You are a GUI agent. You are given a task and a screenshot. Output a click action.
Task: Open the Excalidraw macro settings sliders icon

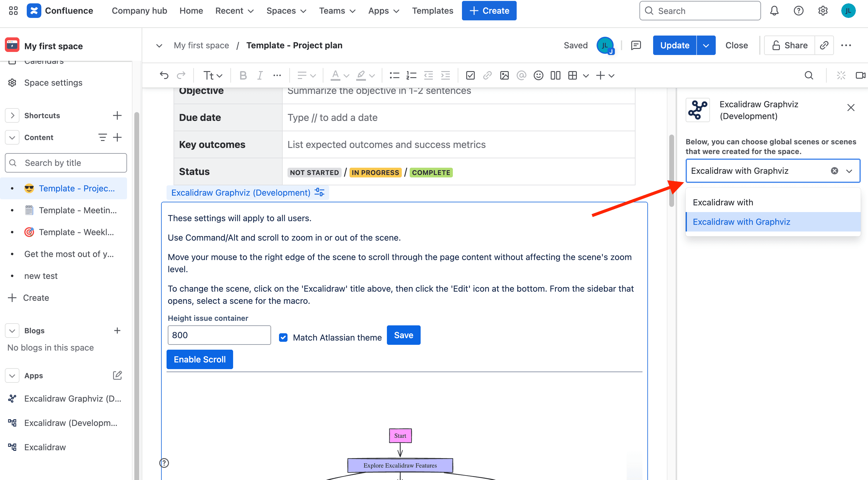click(x=319, y=192)
